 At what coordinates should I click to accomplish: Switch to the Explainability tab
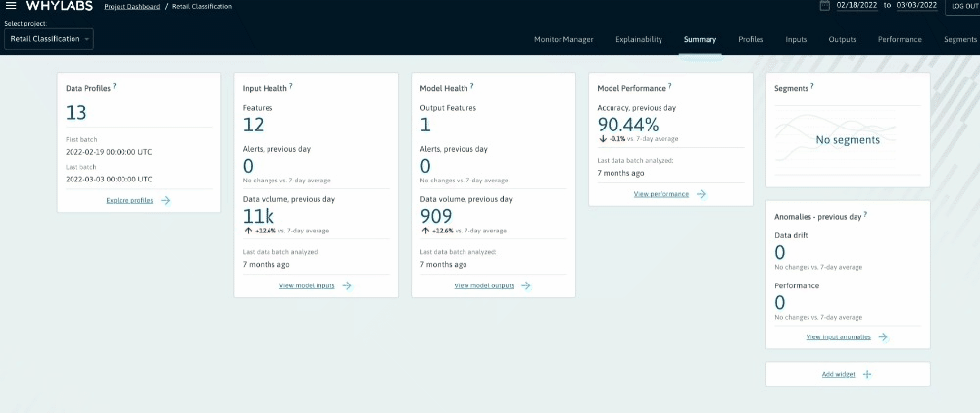(639, 39)
